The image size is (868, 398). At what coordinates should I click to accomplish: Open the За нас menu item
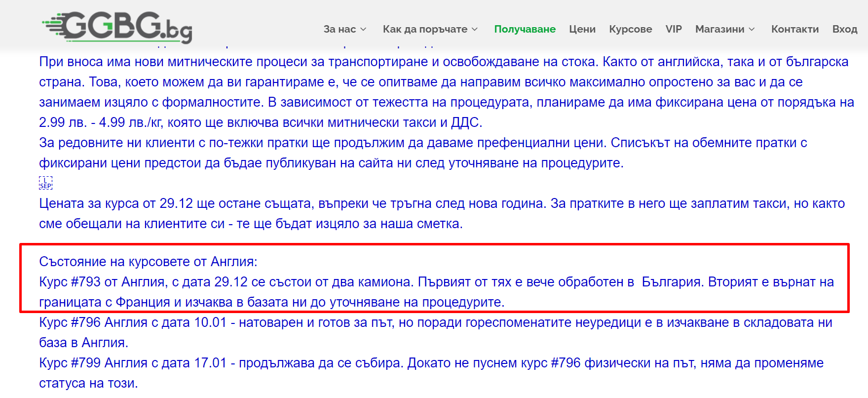point(340,29)
